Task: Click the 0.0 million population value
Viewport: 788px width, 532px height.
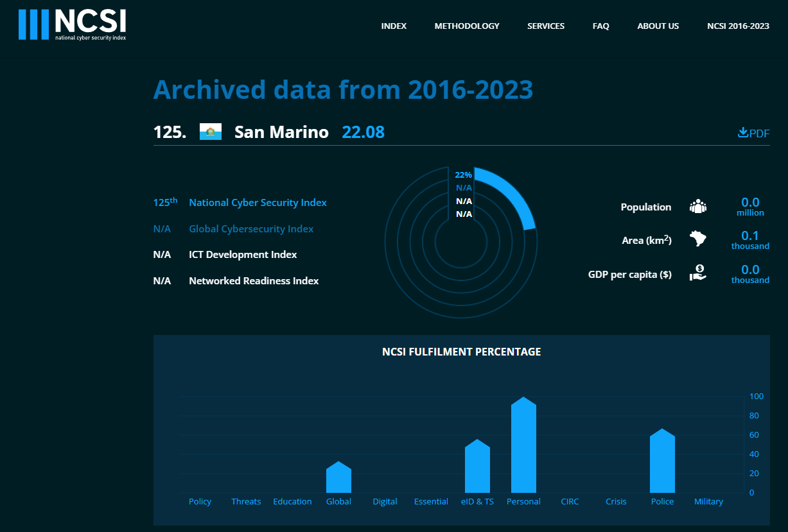Action: 750,207
